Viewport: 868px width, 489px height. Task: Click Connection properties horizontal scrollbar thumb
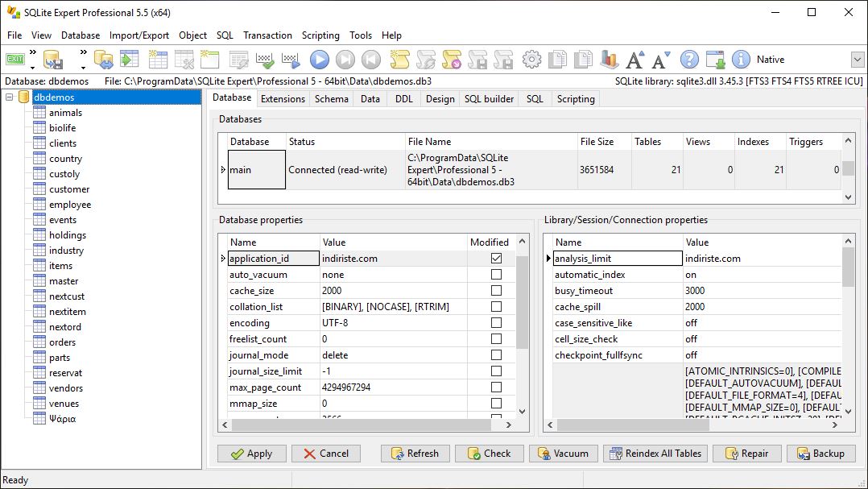click(x=634, y=425)
